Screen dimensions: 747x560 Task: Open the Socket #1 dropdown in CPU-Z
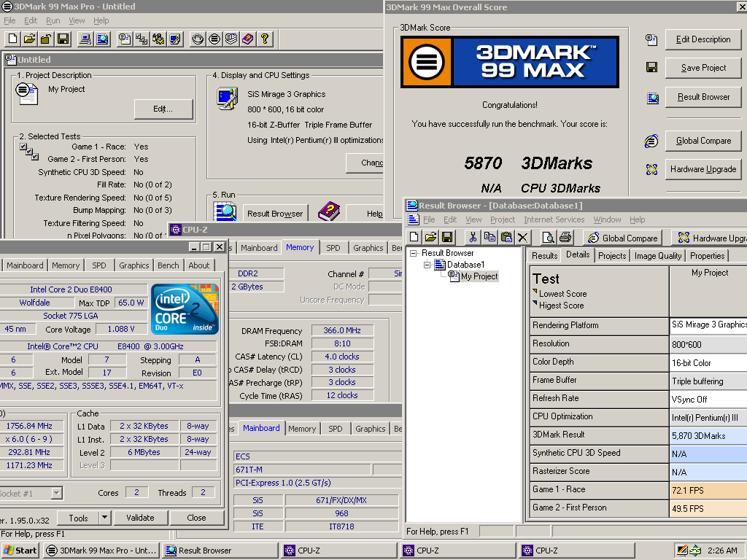point(57,493)
